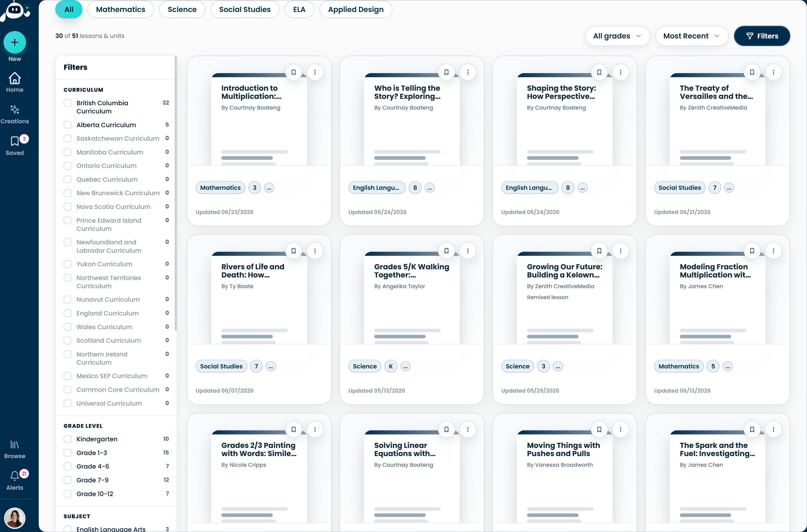Bookmark Grades 2/3 Painting with Words lesson
The image size is (807, 532).
point(293,429)
